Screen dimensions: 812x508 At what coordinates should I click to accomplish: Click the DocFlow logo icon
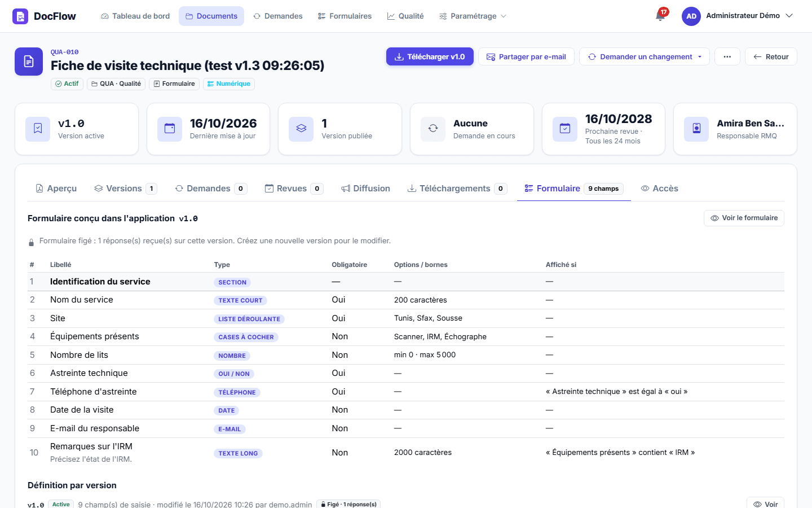(x=20, y=16)
